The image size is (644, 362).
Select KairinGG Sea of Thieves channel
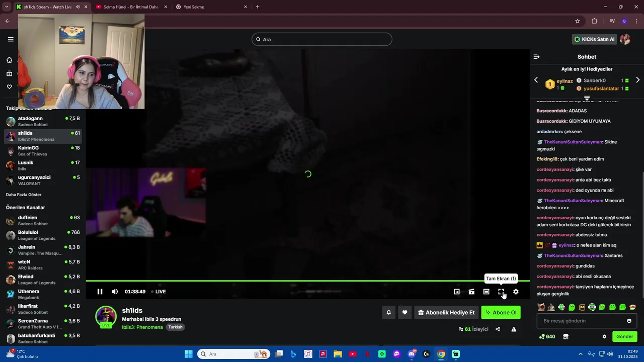pos(43,151)
